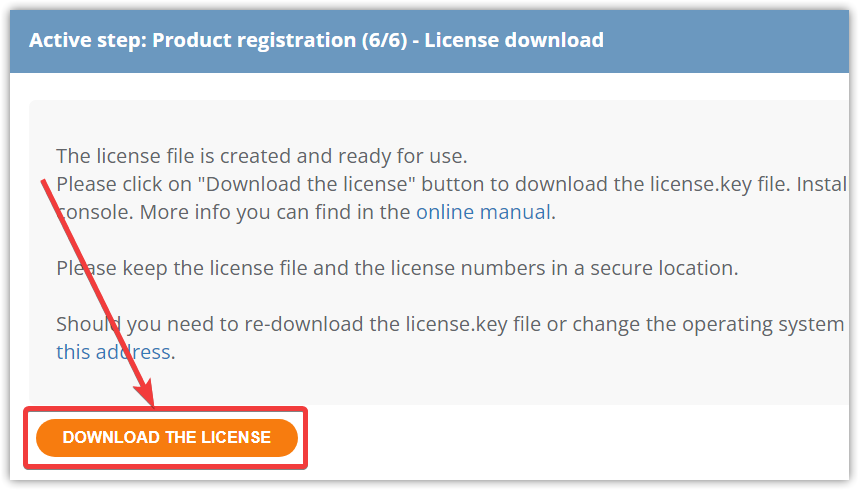Click the line beginning "Please click on"
The height and width of the screenshot is (490, 859).
coord(452,184)
